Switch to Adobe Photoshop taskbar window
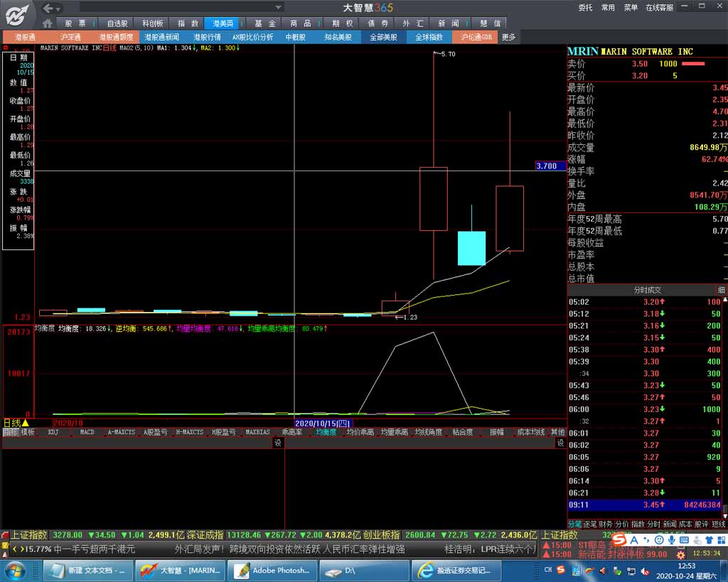This screenshot has height=582, width=728. tap(272, 571)
